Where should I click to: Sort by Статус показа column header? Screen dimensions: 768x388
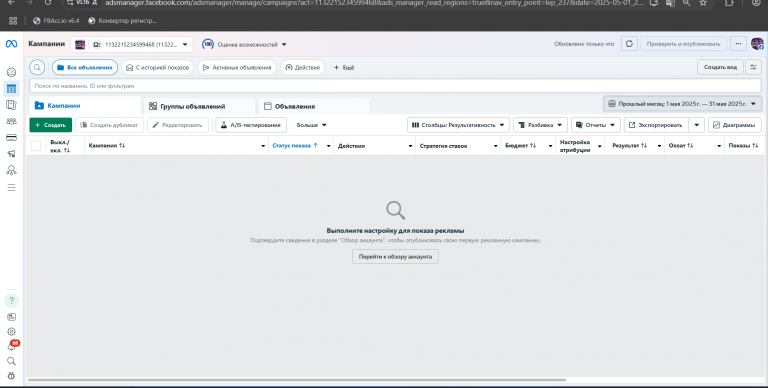point(295,146)
